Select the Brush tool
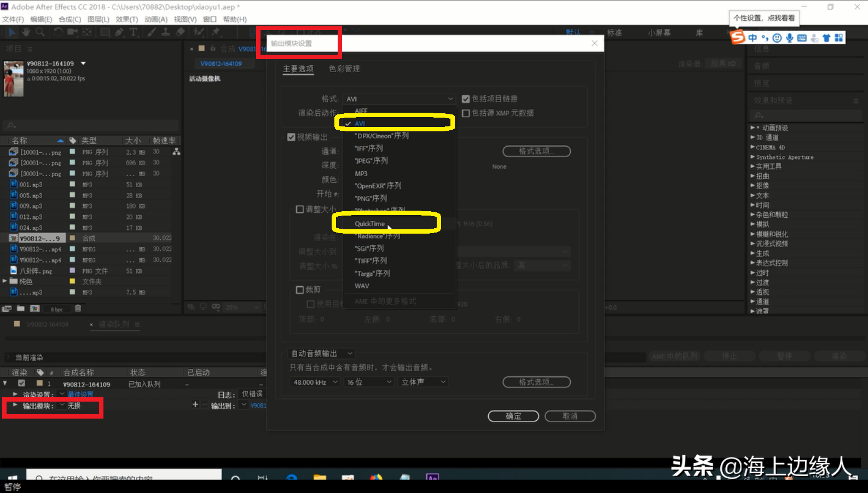The image size is (868, 493). click(x=151, y=32)
